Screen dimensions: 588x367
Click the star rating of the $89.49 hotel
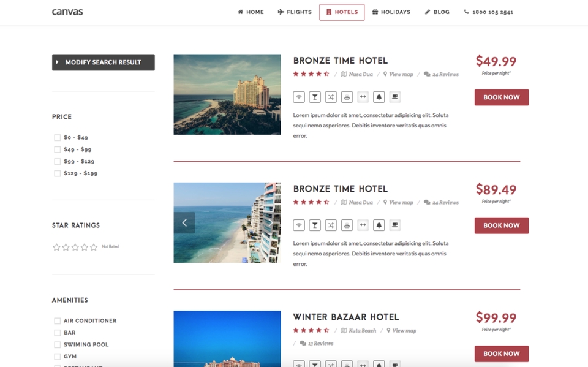(x=311, y=202)
